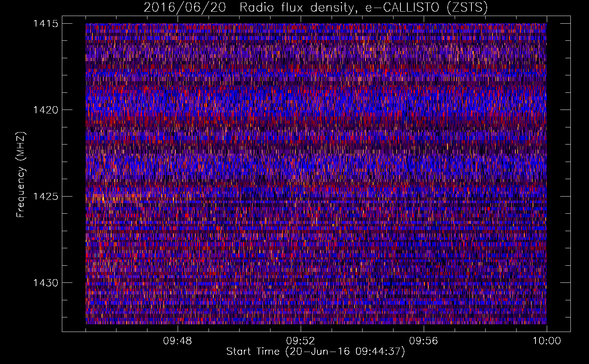The image size is (589, 364).
Task: Select the '1420' frequency axis label
Action: tap(46, 110)
